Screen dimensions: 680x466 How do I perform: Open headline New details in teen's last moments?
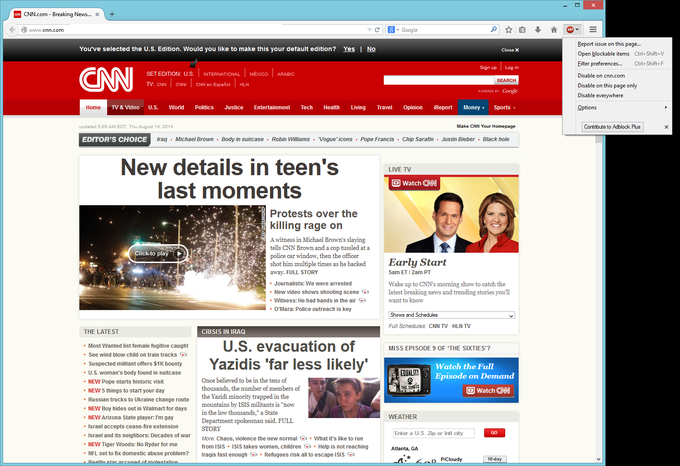[x=229, y=179]
